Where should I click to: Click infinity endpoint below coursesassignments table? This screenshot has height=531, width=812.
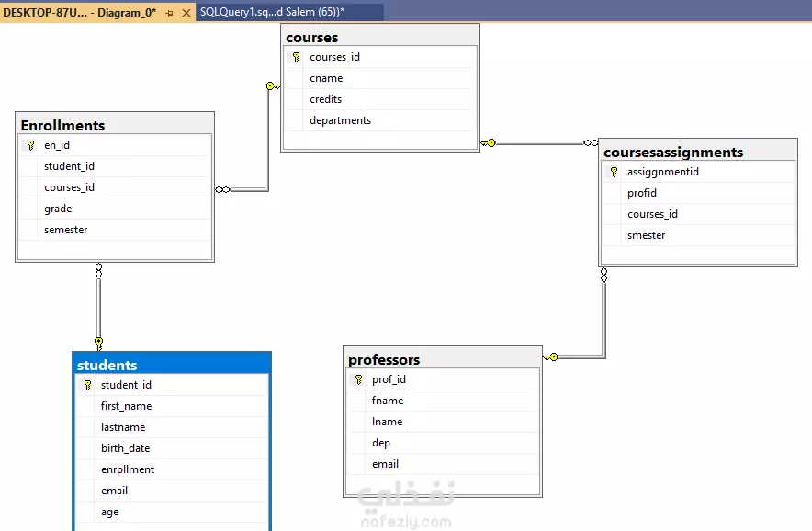click(x=603, y=275)
